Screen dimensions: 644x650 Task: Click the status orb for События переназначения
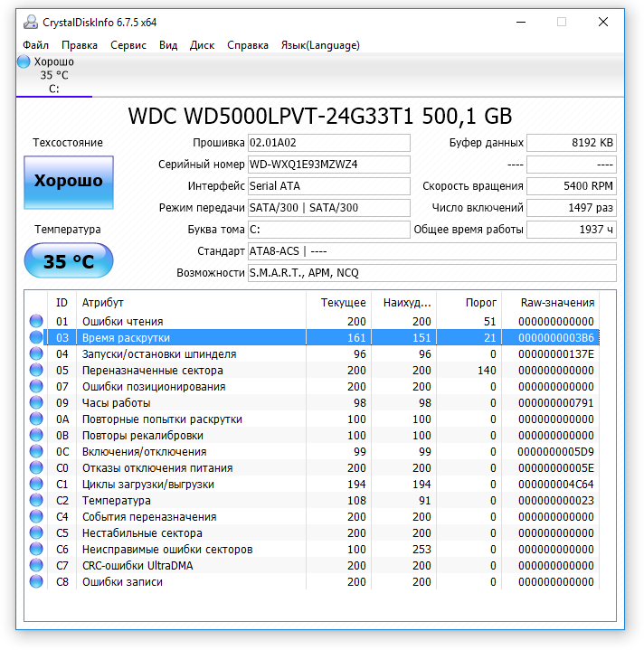36,516
